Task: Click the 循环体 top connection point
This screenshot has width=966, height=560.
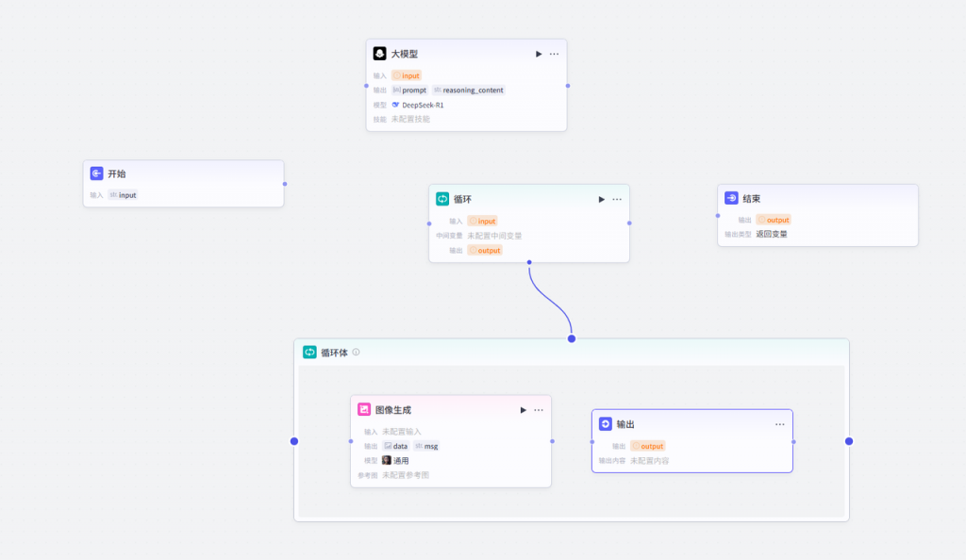Action: pos(571,338)
